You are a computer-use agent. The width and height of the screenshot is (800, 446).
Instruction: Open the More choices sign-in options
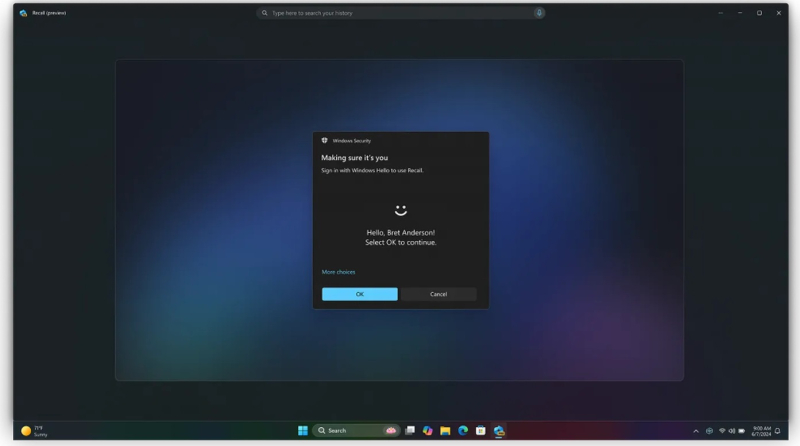click(338, 272)
